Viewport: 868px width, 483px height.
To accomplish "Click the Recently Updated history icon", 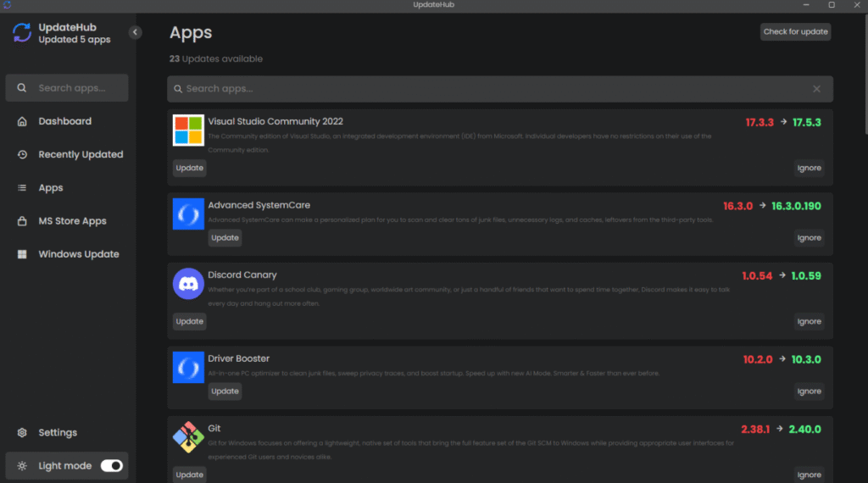I will click(x=22, y=154).
